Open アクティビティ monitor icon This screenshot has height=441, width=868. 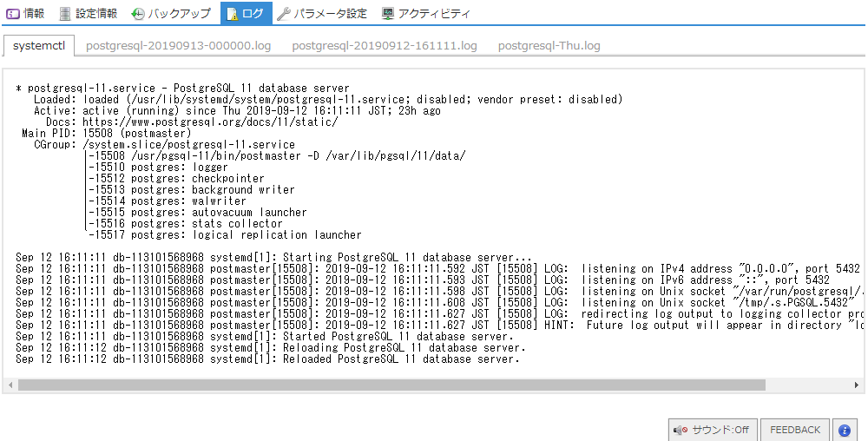387,14
